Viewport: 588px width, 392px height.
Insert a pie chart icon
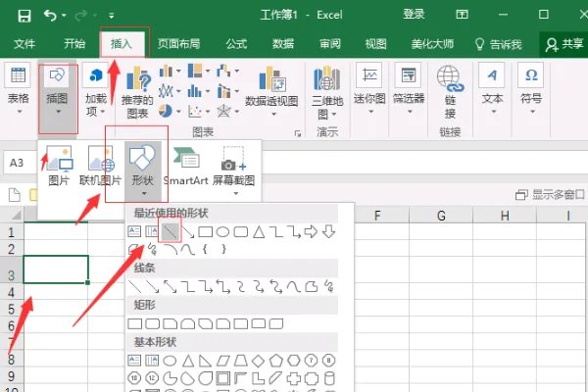point(169,111)
